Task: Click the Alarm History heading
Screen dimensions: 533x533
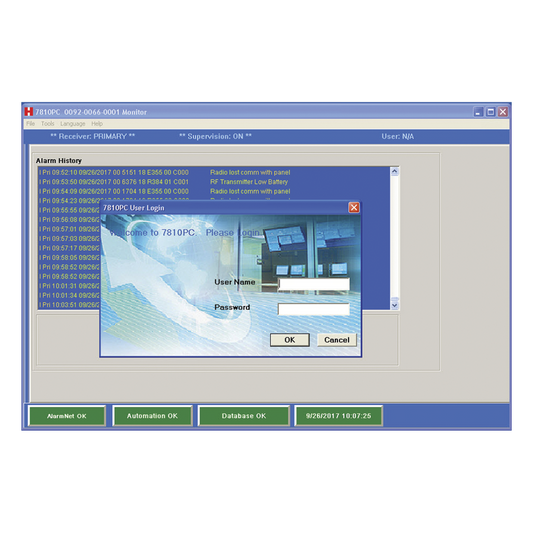Action: click(x=59, y=160)
